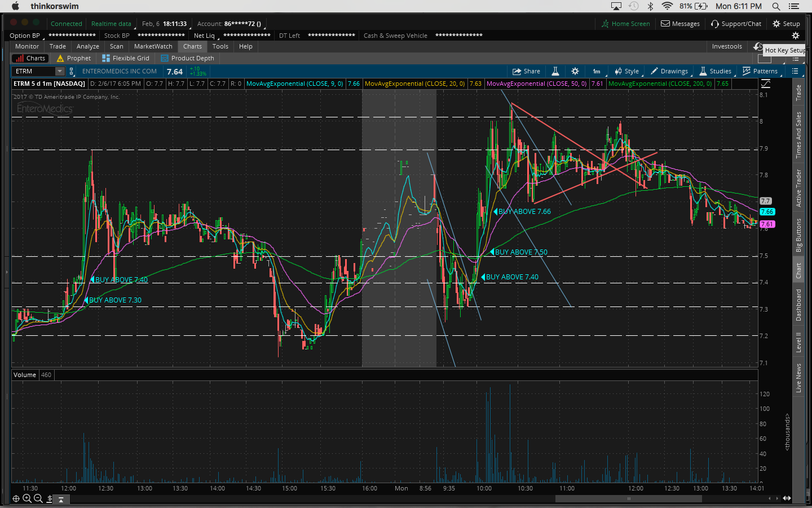
Task: Toggle the Level II side panel
Action: coord(798,343)
